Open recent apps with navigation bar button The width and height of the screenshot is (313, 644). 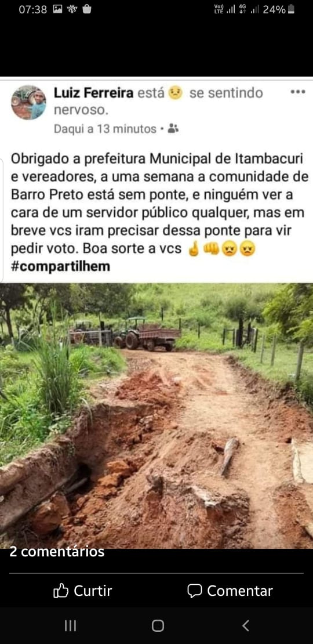70,625
